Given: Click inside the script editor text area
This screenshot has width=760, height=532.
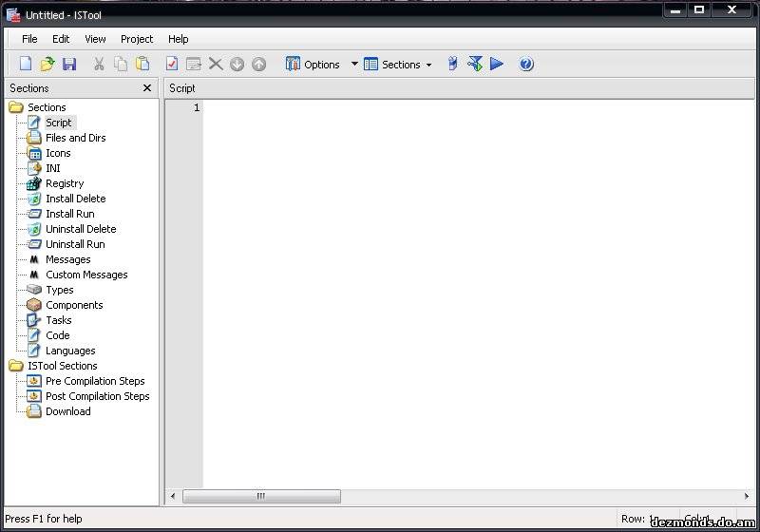Looking at the screenshot, I should tap(475, 285).
